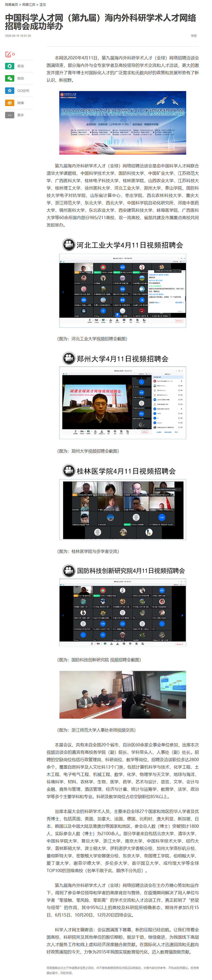Image resolution: width=212 pixels, height=980 pixels.
Task: Open the 网易江苏 breadcrumb link
Action: click(x=29, y=5)
